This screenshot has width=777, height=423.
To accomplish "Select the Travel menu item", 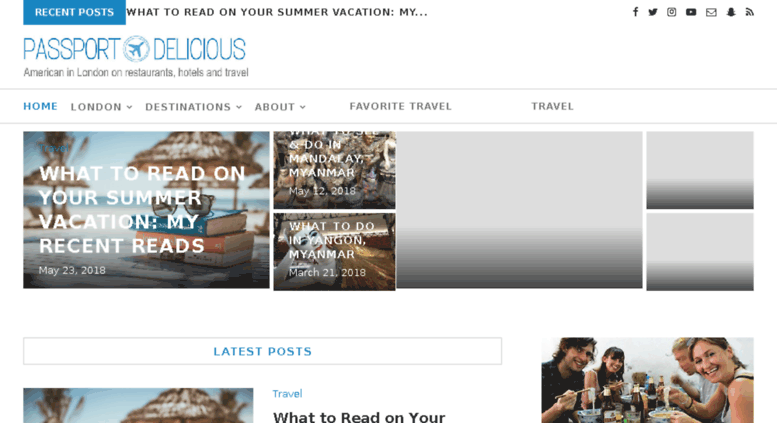I will [x=553, y=106].
